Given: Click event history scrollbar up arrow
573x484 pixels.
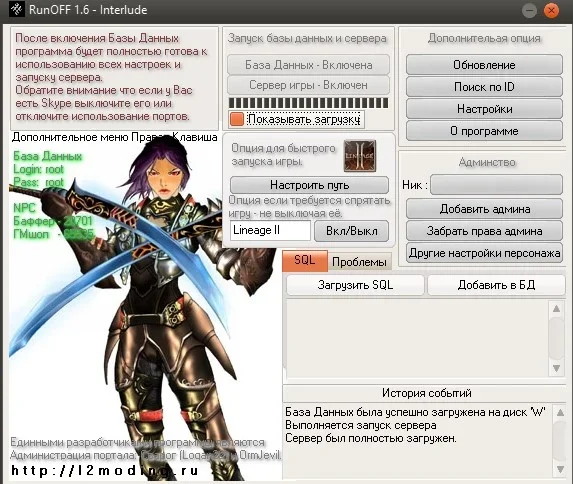Looking at the screenshot, I should coord(560,413).
